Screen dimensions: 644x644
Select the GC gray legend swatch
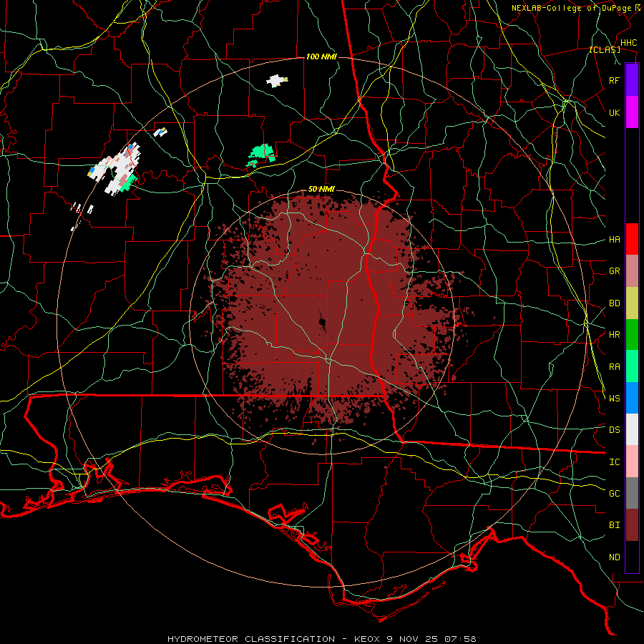[632, 493]
